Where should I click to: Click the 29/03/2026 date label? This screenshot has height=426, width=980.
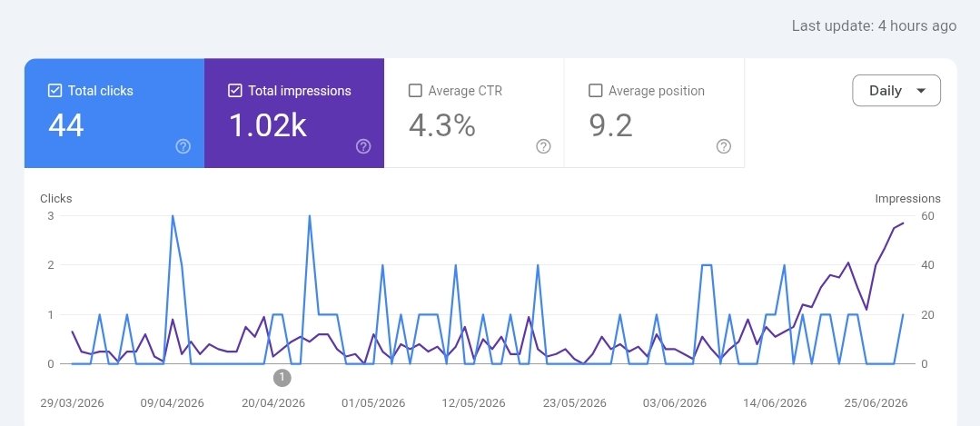click(72, 403)
